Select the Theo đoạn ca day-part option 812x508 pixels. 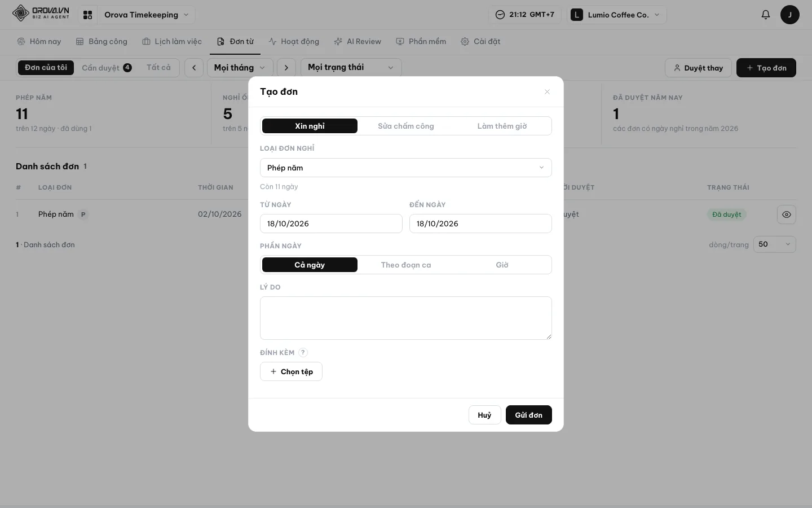(x=406, y=265)
